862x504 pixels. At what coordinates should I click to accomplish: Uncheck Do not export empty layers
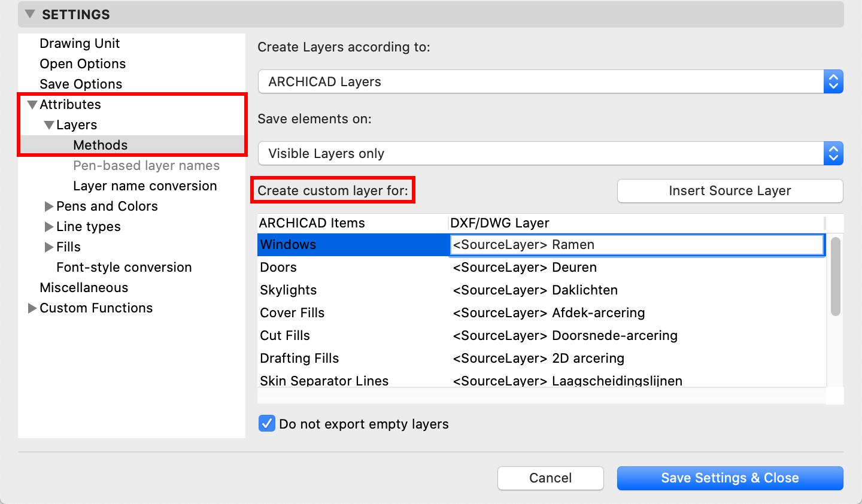coord(267,424)
